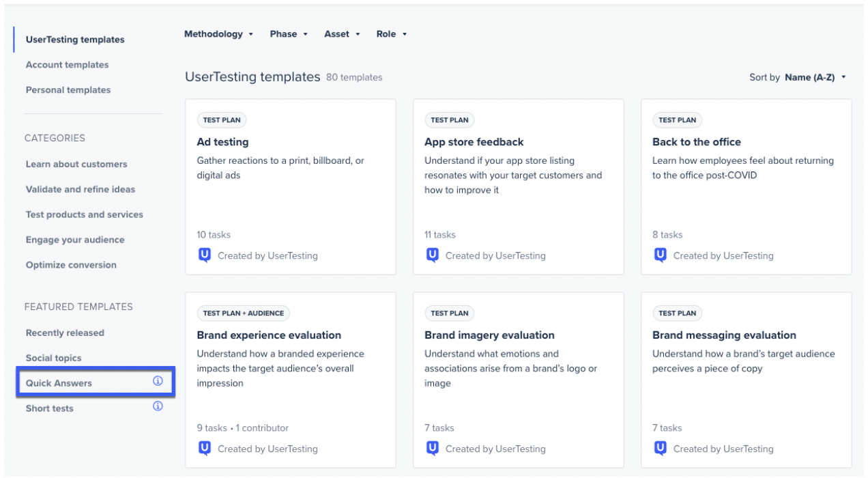Click the UserTesting logo on Back to the office card
868x478 pixels.
pos(660,255)
